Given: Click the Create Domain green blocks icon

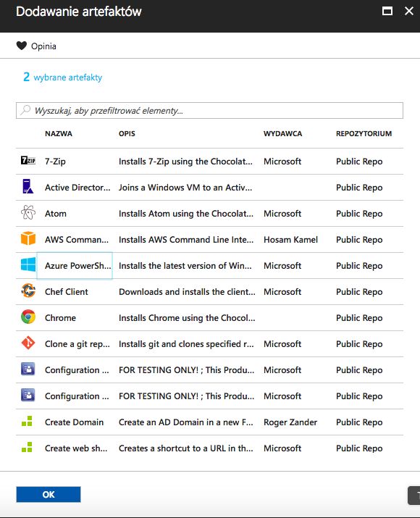Looking at the screenshot, I should click(27, 421).
